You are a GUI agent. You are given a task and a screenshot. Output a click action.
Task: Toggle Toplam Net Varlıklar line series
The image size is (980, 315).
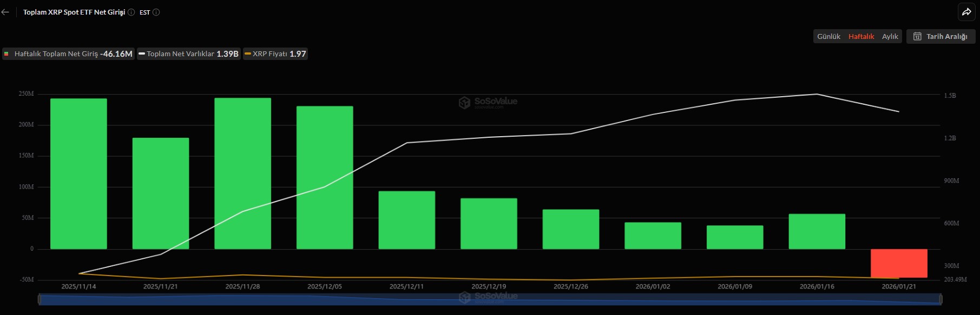coord(188,54)
